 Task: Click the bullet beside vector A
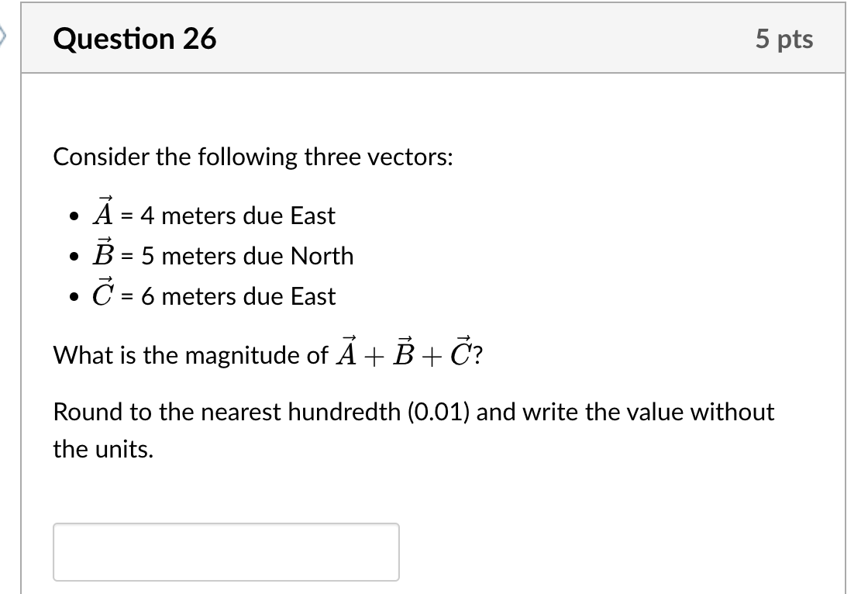pyautogui.click(x=74, y=215)
